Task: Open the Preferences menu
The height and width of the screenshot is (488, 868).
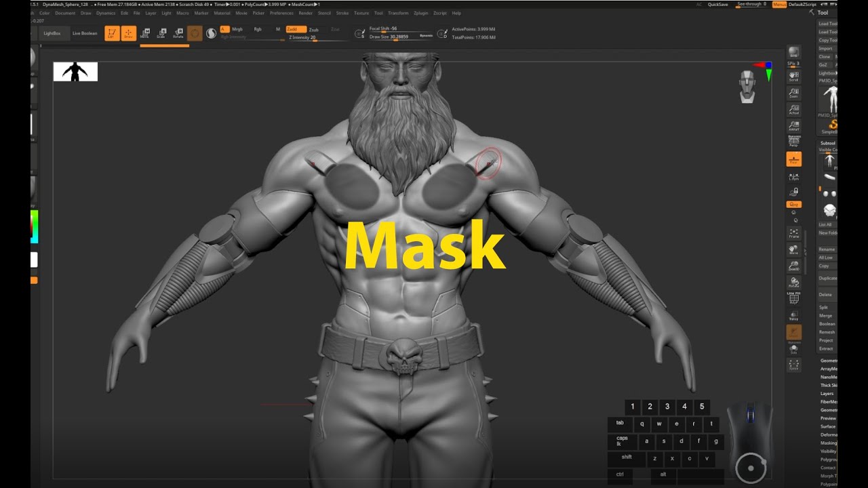Action: click(281, 13)
